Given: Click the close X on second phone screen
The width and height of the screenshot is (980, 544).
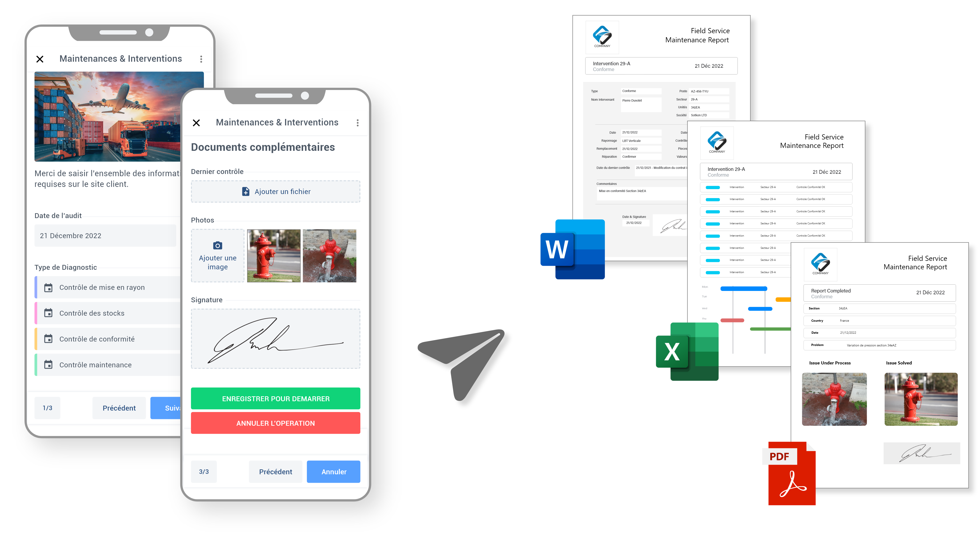Looking at the screenshot, I should click(x=196, y=123).
